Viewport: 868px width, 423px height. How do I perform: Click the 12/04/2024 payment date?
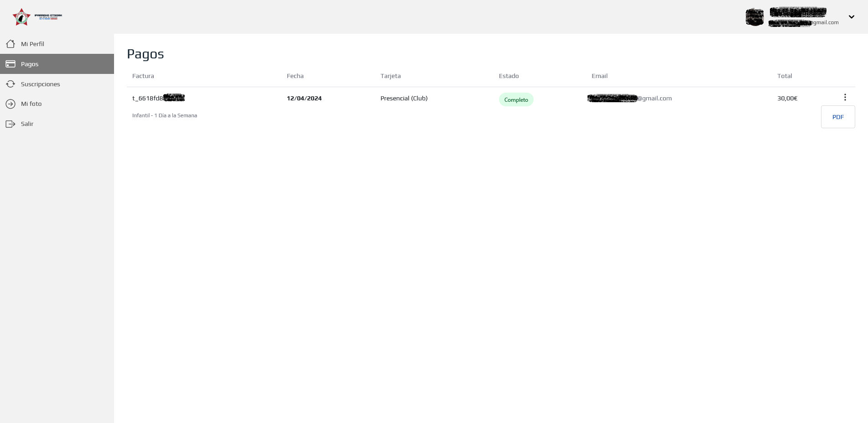click(304, 99)
